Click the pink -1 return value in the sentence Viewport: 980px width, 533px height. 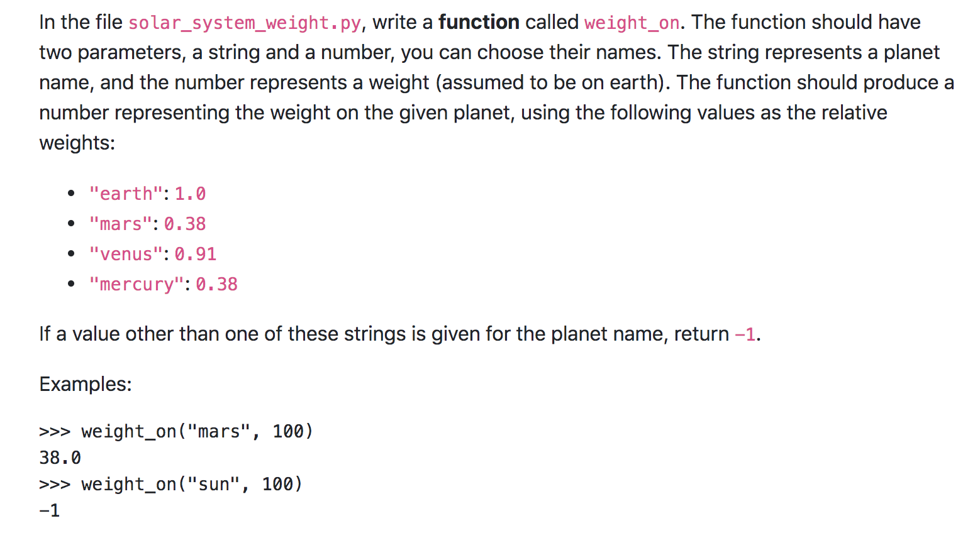pyautogui.click(x=745, y=334)
